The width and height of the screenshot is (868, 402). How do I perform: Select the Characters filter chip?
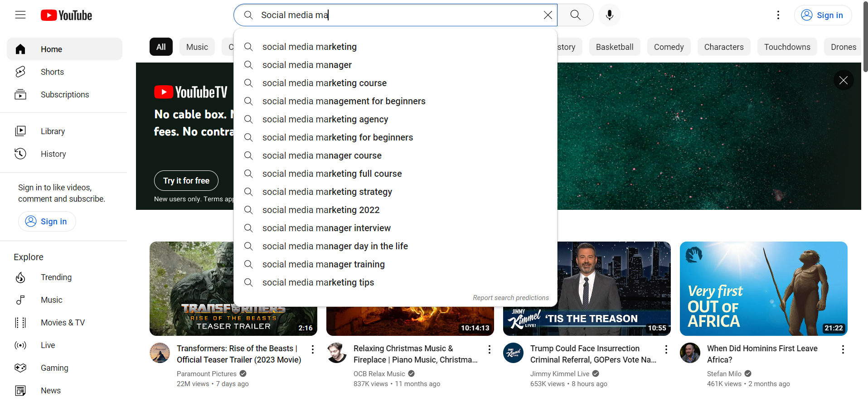(x=724, y=47)
